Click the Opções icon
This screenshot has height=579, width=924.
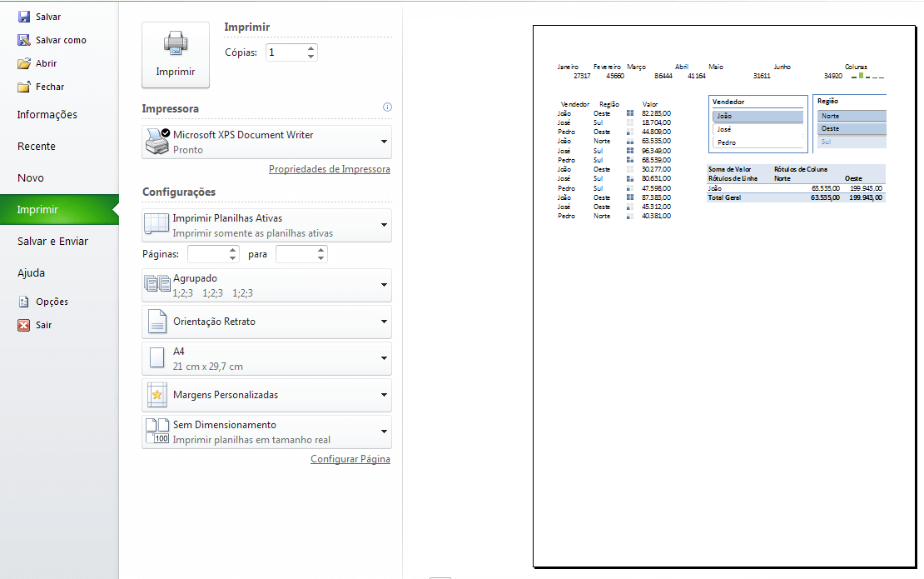tap(23, 302)
